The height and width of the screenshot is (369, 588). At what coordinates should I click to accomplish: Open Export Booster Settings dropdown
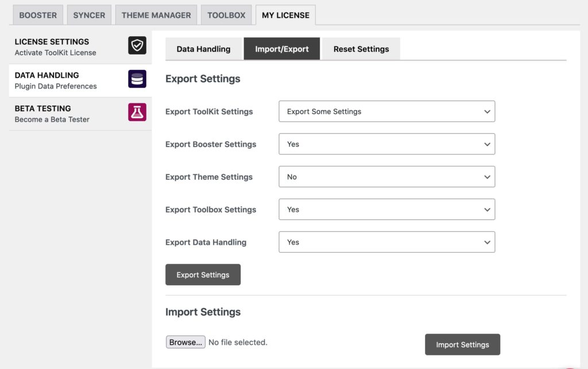(386, 144)
